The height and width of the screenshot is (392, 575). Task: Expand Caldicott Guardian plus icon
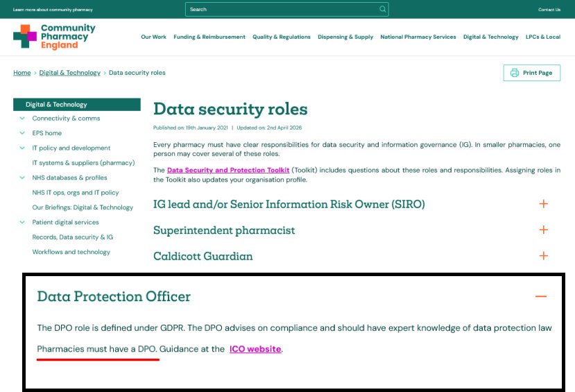click(x=543, y=256)
